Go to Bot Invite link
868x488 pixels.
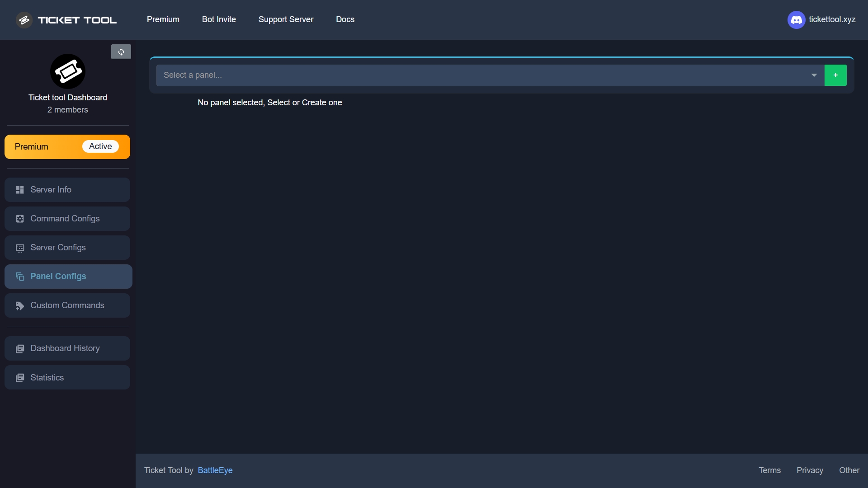[219, 19]
